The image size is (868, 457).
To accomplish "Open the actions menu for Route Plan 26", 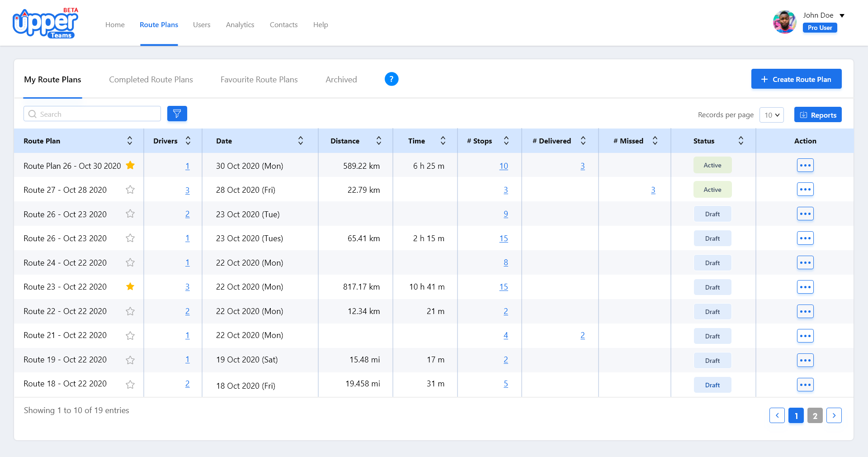I will point(805,165).
